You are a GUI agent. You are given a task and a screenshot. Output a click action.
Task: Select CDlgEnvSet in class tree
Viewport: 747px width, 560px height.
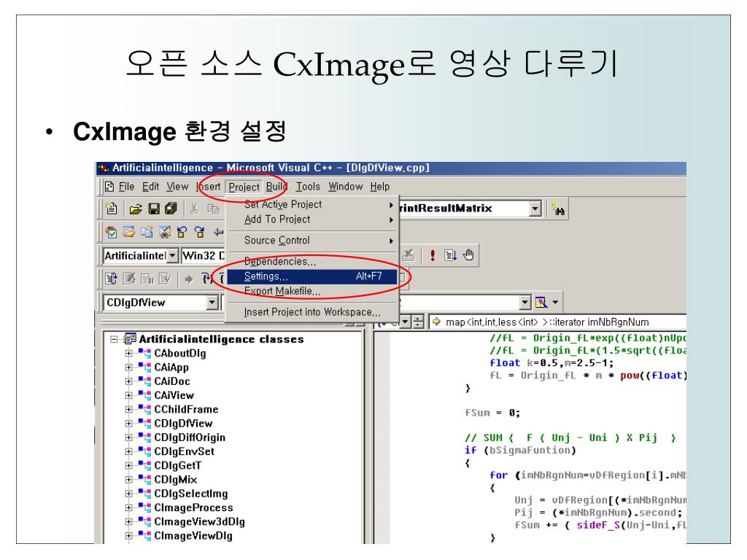(184, 451)
